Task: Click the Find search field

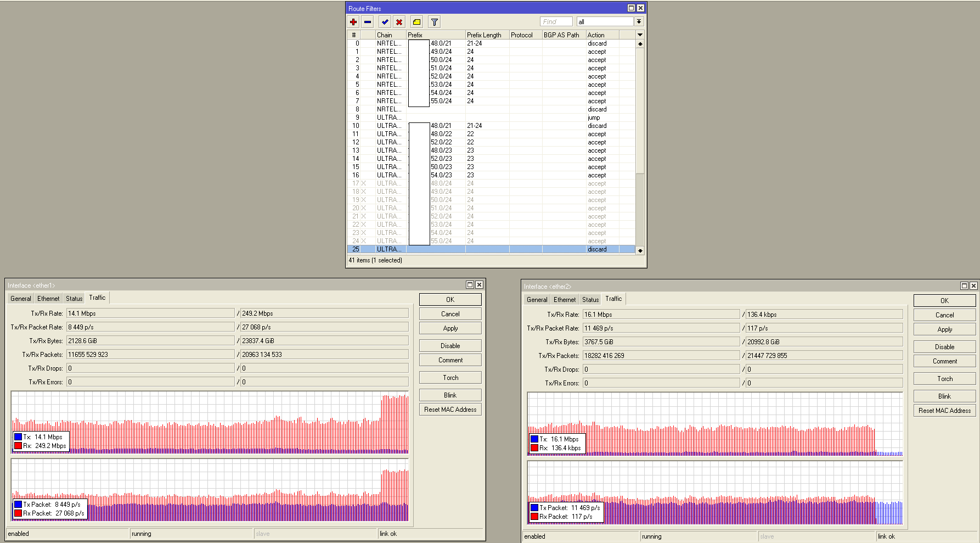Action: point(555,21)
